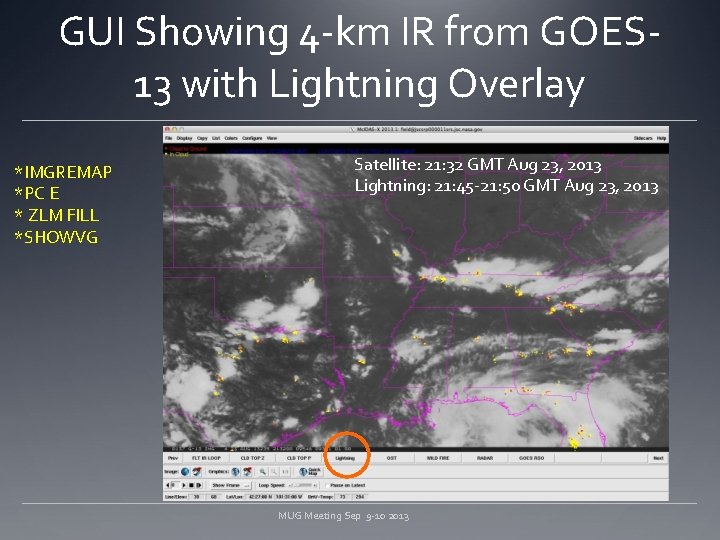Click the Lightning overlay button
This screenshot has width=720, height=540.
pyautogui.click(x=345, y=458)
